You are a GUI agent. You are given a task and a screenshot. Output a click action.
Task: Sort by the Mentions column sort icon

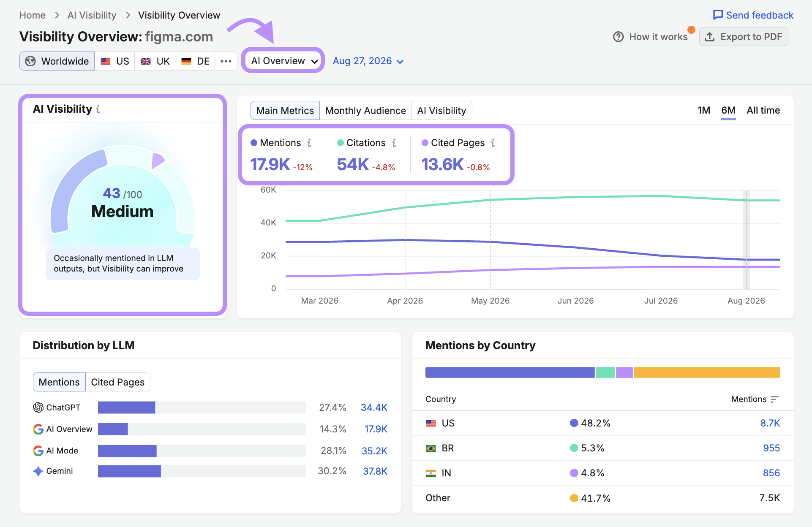774,399
